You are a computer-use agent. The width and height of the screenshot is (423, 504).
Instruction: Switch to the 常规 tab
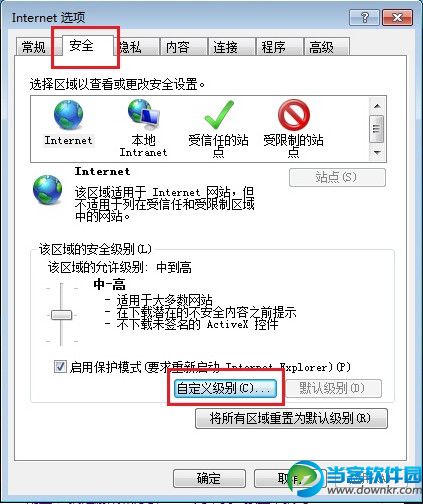(x=33, y=47)
